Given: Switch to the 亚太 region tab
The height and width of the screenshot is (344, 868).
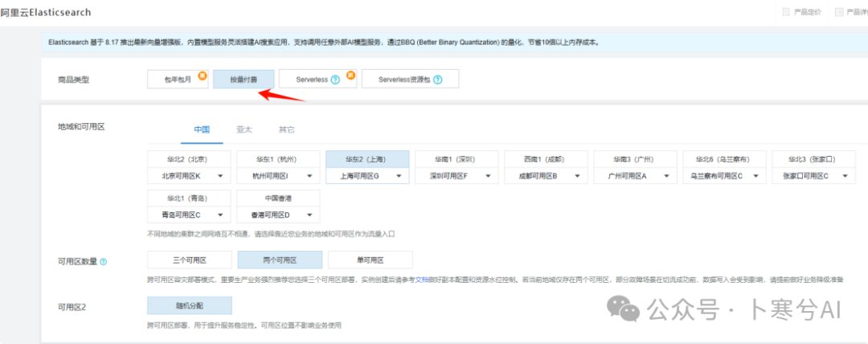Looking at the screenshot, I should point(244,129).
